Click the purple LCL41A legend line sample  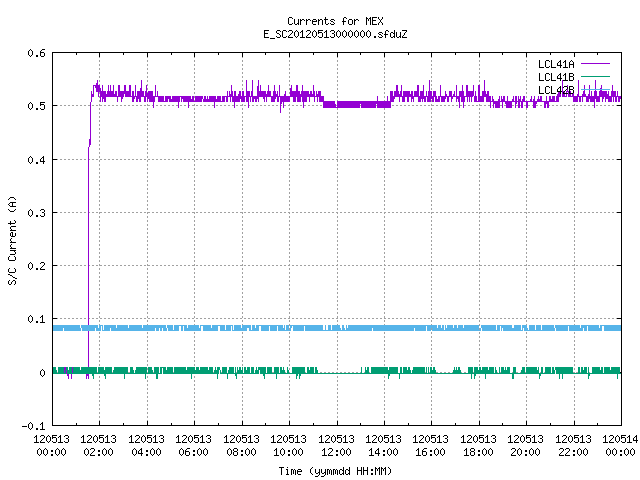(595, 64)
